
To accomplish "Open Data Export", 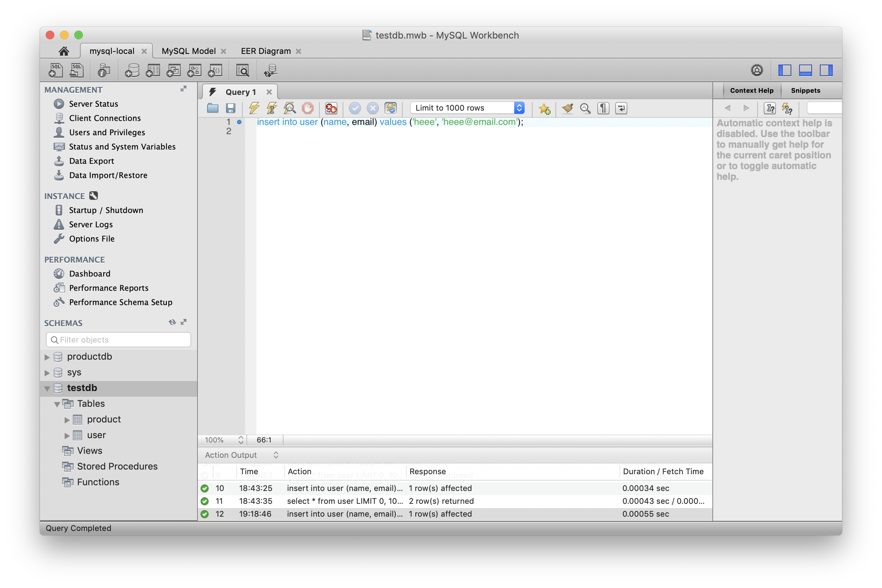I will [91, 161].
